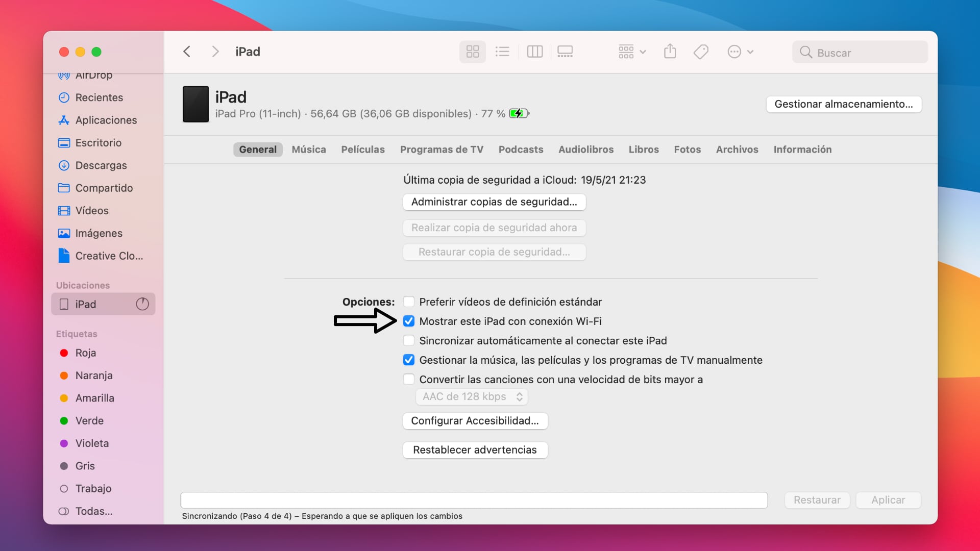Select the gallery view icon

point(566,51)
